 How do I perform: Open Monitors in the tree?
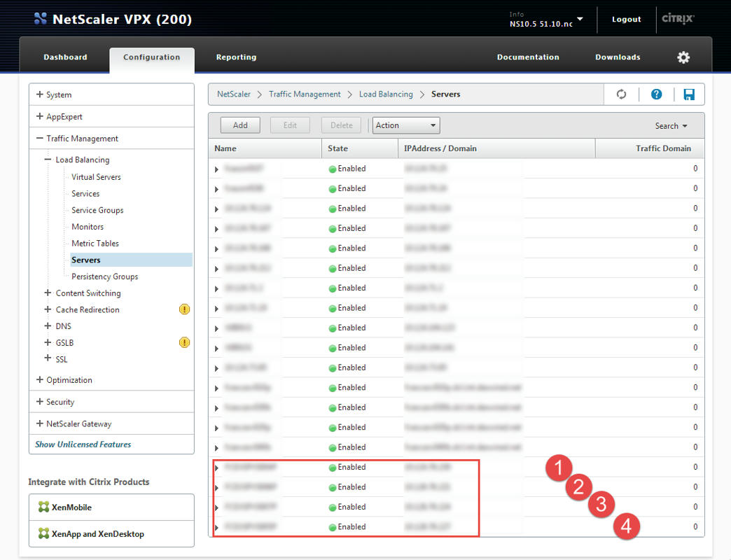pyautogui.click(x=88, y=226)
